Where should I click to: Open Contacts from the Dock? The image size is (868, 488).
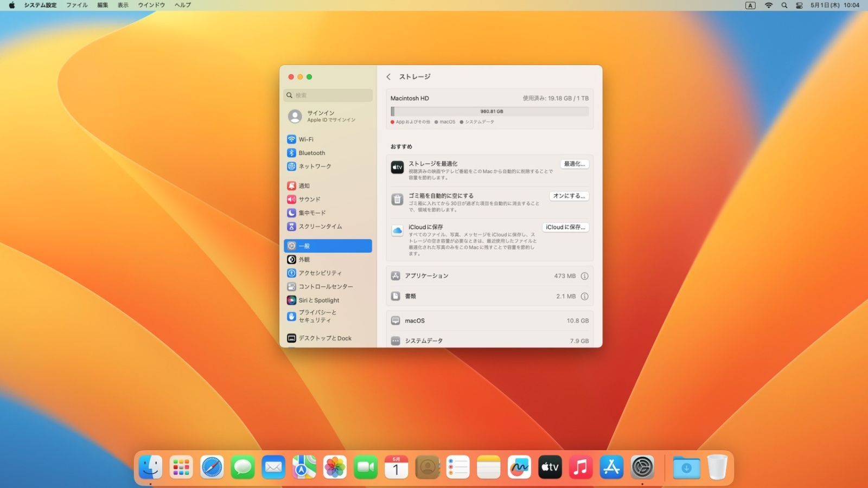427,467
